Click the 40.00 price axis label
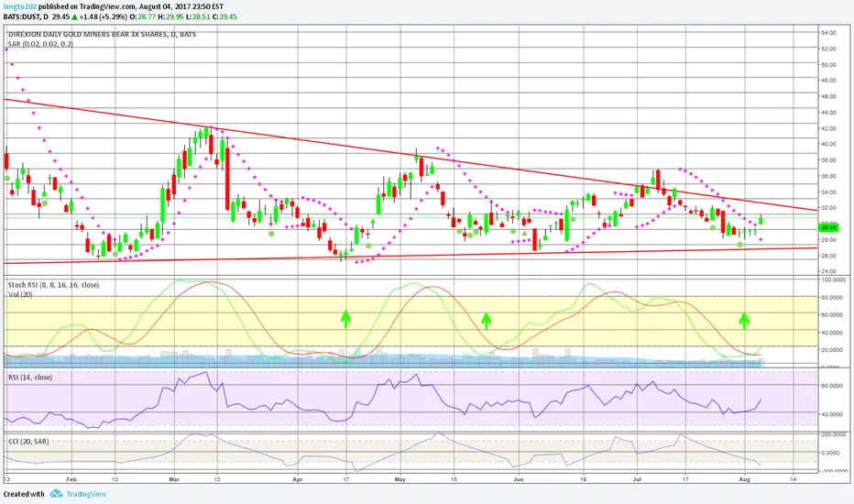The width and height of the screenshot is (854, 504). click(828, 144)
